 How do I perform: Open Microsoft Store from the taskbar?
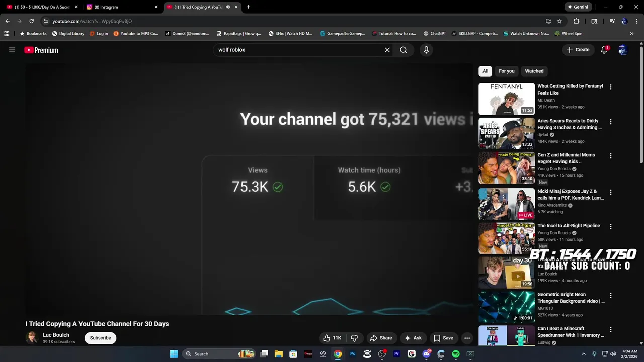293,354
